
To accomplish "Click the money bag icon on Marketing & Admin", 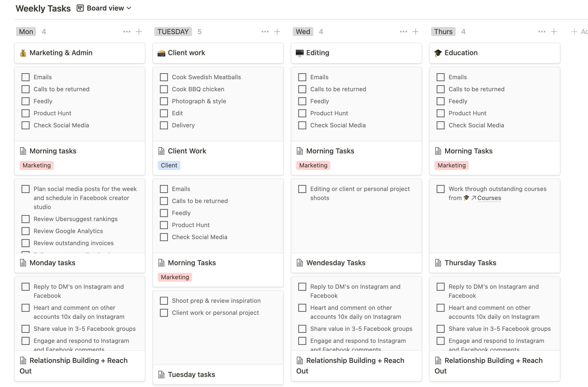I will 23,53.
